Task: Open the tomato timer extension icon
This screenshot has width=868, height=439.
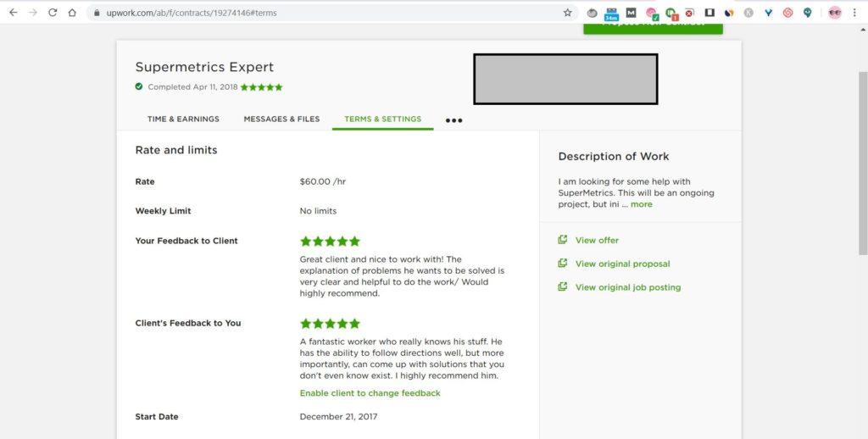Action: 593,13
